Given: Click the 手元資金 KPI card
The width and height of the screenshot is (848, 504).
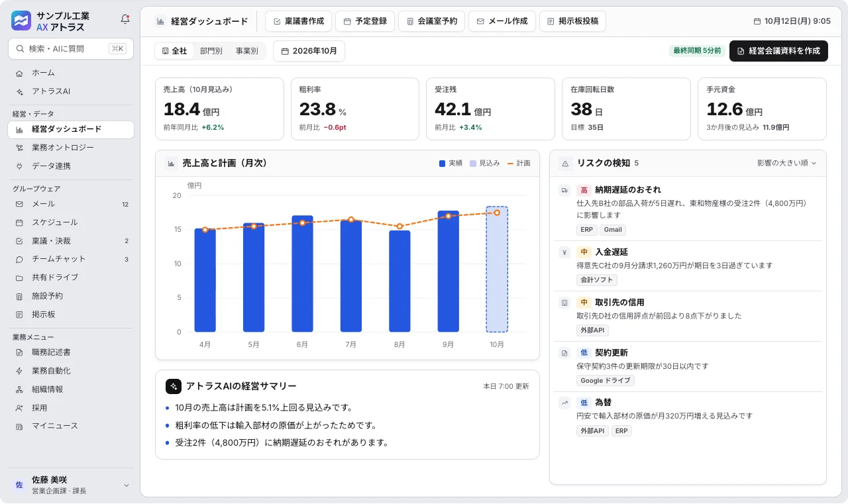Looking at the screenshot, I should pyautogui.click(x=762, y=109).
